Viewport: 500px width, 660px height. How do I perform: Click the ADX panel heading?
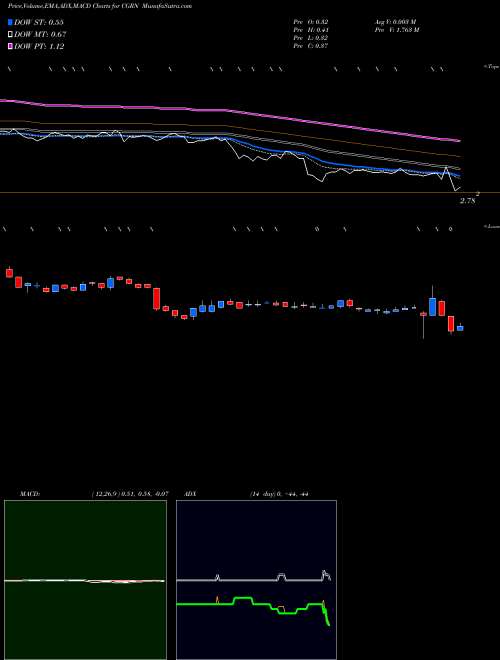coord(191,494)
